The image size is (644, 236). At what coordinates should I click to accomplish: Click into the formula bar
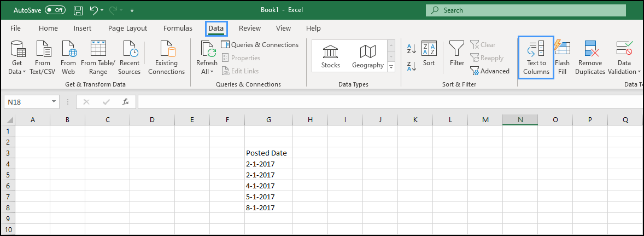click(x=390, y=102)
